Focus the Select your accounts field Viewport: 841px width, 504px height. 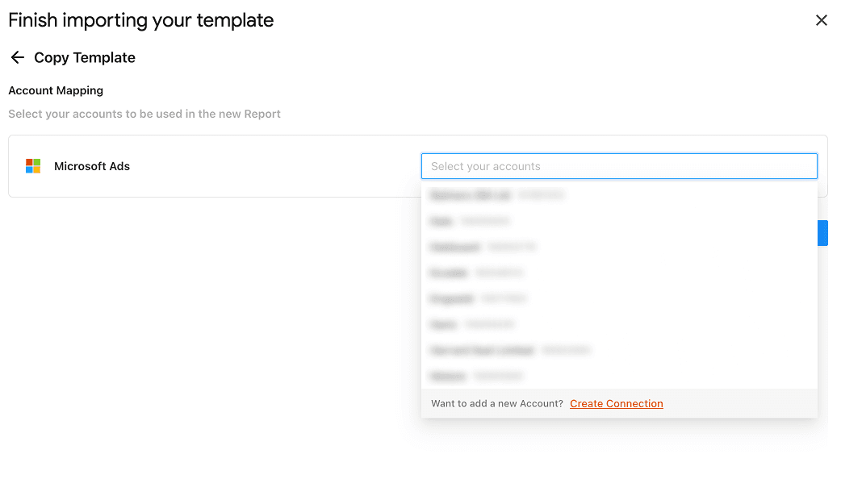click(618, 166)
